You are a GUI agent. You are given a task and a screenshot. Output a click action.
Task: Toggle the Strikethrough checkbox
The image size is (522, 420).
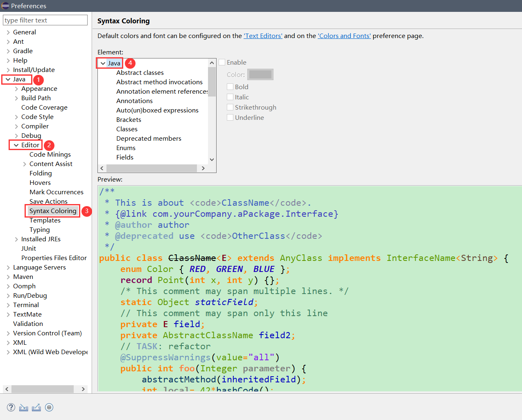[x=230, y=107]
